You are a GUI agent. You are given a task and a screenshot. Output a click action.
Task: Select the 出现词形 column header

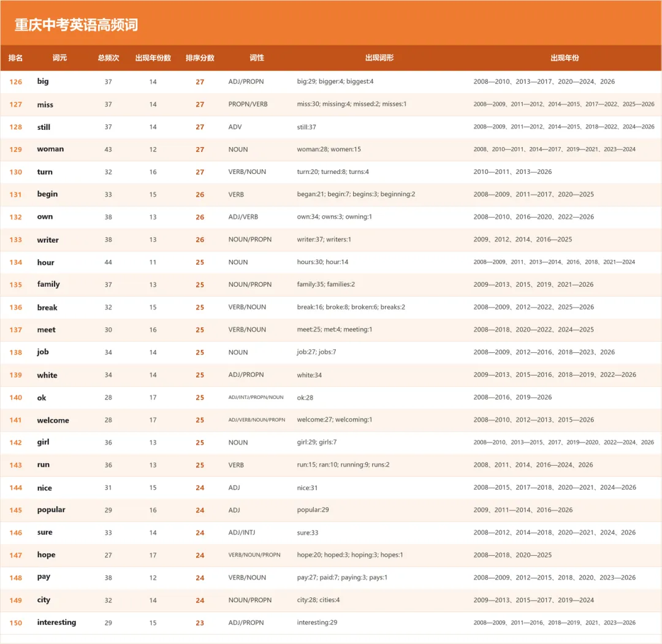tap(379, 58)
